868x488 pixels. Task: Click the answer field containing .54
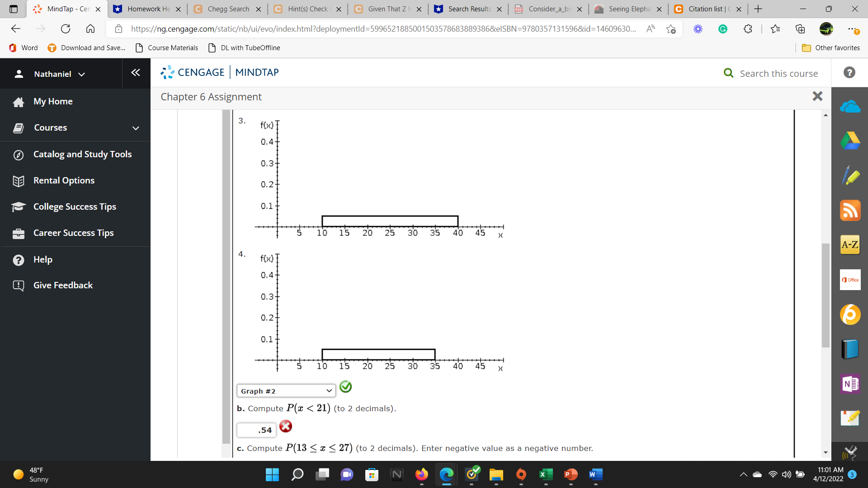[x=256, y=430]
